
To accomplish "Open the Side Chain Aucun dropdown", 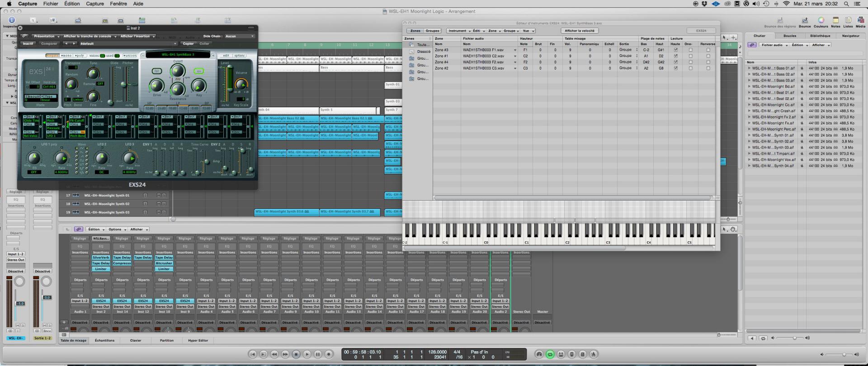I will pos(240,36).
